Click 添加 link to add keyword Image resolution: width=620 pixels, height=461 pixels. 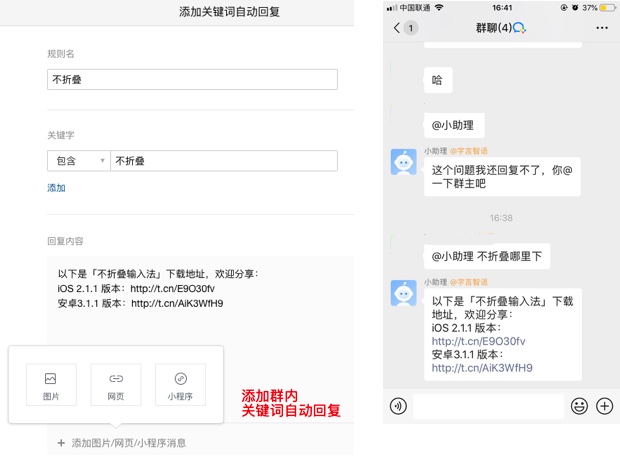pyautogui.click(x=56, y=188)
